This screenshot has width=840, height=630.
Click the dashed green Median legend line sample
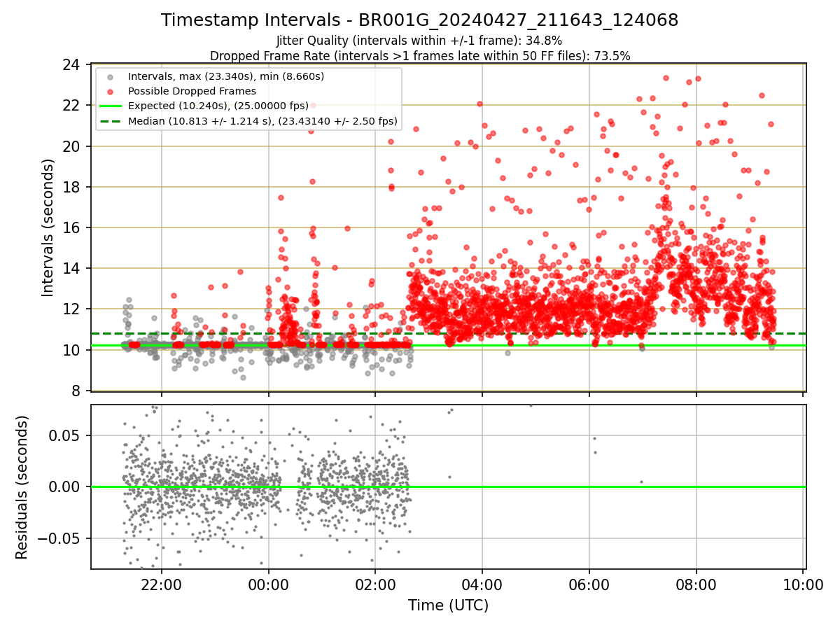point(112,121)
